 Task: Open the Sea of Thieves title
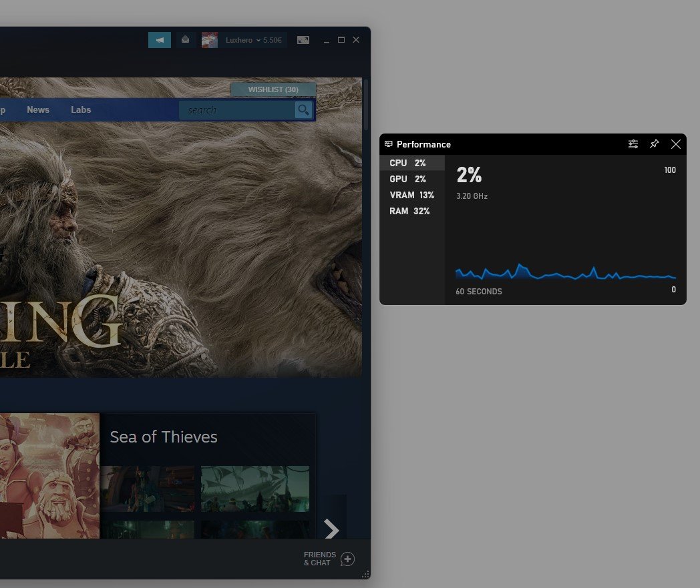click(164, 436)
